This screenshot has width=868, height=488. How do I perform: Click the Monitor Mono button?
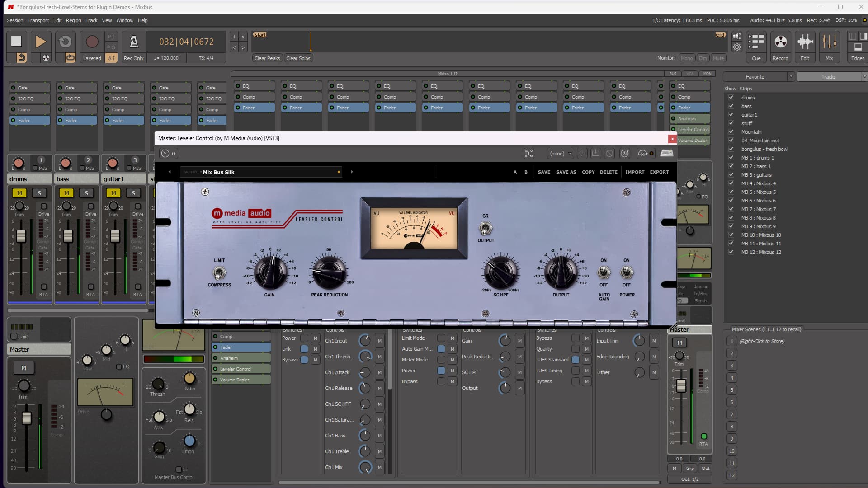point(686,58)
